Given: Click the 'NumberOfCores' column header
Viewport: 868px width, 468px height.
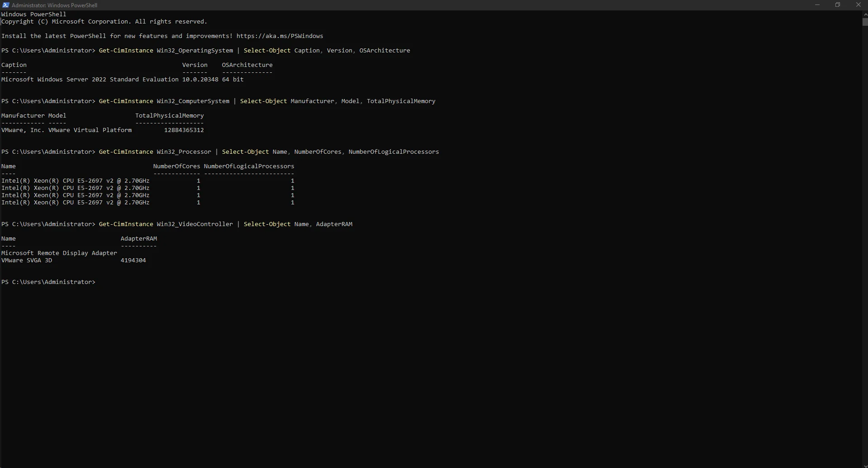Looking at the screenshot, I should (x=176, y=166).
